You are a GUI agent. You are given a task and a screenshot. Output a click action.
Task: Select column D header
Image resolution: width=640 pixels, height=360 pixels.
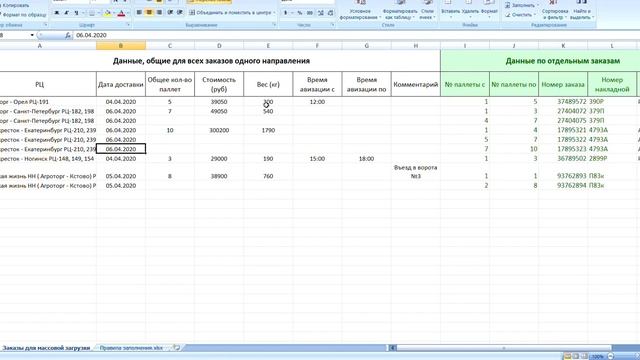[219, 46]
